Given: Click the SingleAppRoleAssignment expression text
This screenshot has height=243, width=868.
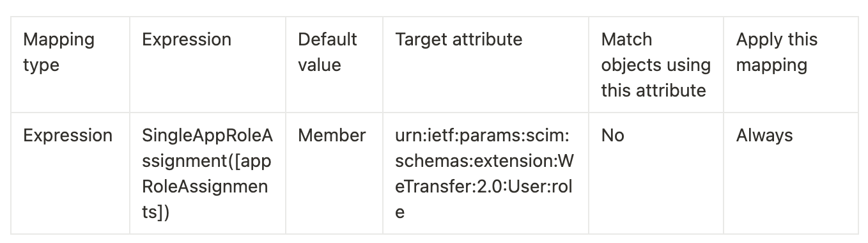Looking at the screenshot, I should click(207, 174).
